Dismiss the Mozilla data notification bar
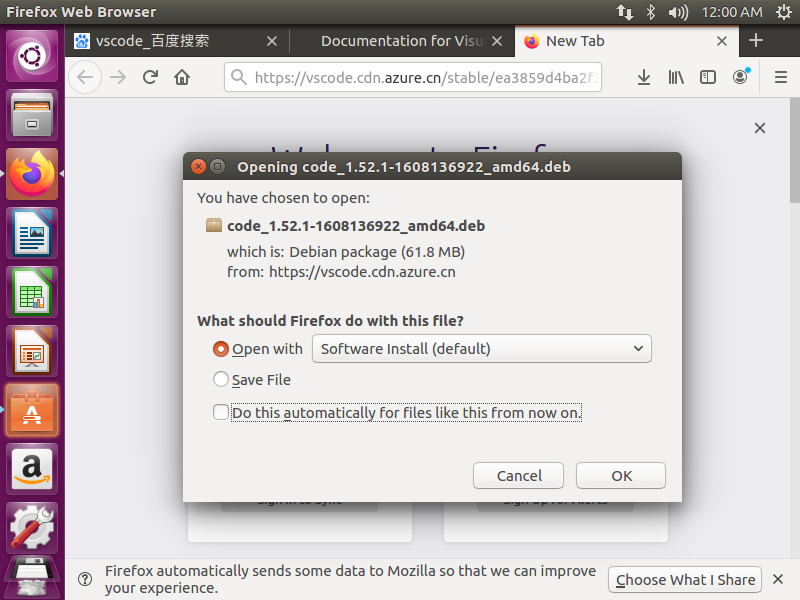The width and height of the screenshot is (800, 600). 778,579
